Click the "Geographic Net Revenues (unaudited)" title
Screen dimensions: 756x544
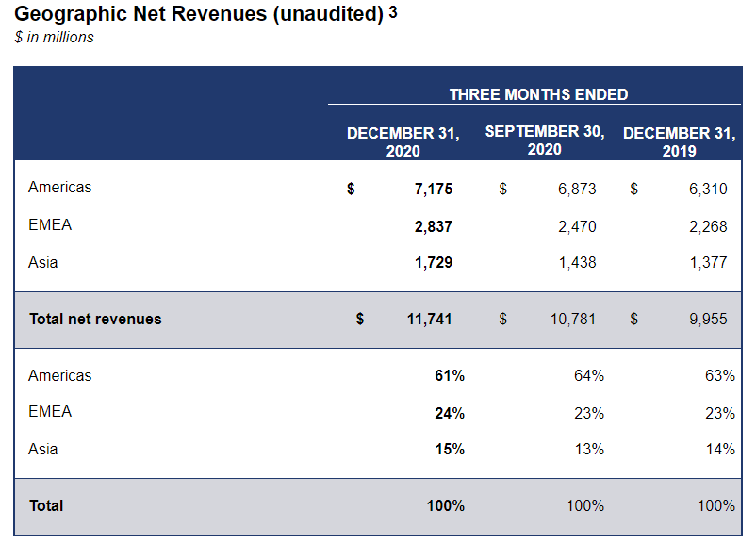pos(199,14)
